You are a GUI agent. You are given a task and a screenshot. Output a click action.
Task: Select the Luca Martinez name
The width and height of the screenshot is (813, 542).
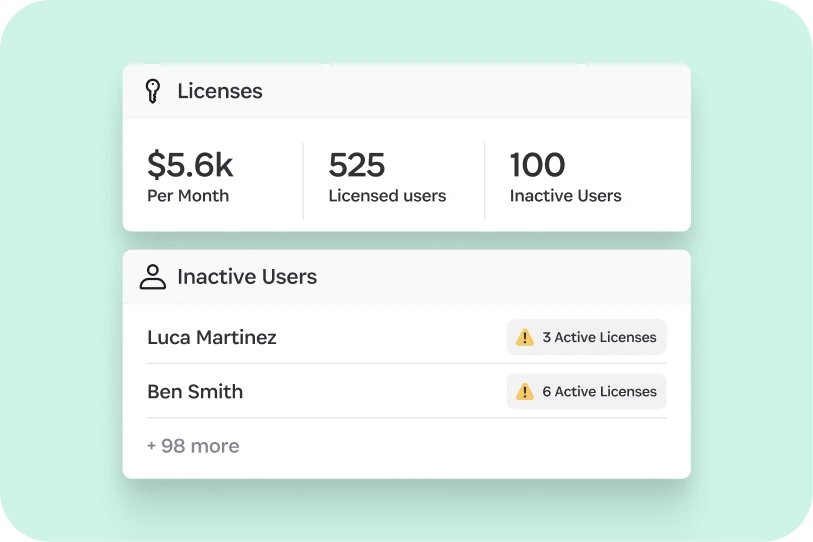[212, 337]
